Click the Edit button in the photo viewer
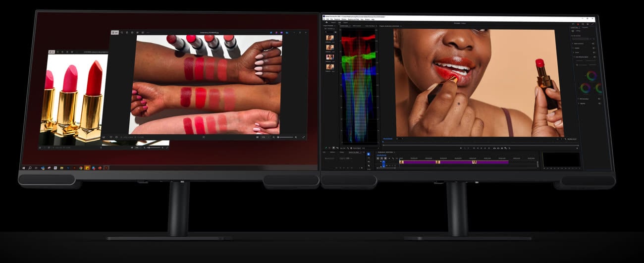Screen dimensions: 644x263 pos(115,33)
